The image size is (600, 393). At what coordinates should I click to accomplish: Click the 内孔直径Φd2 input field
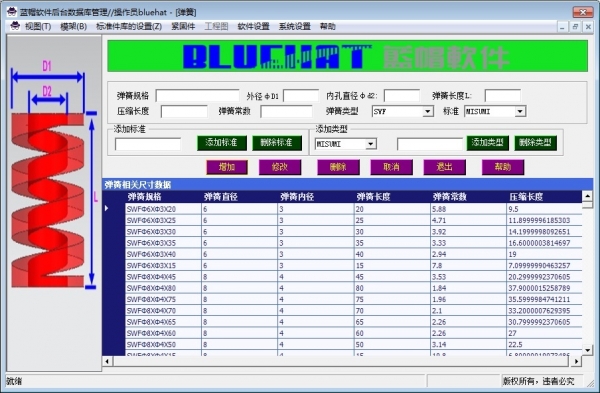tap(402, 96)
